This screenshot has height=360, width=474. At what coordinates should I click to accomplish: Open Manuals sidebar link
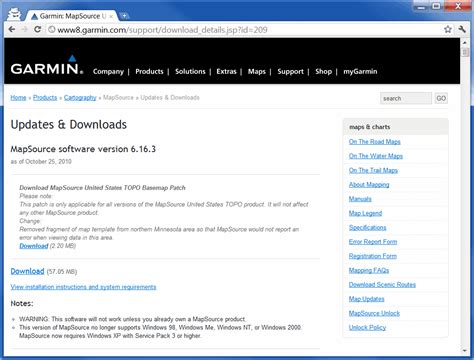tap(360, 199)
